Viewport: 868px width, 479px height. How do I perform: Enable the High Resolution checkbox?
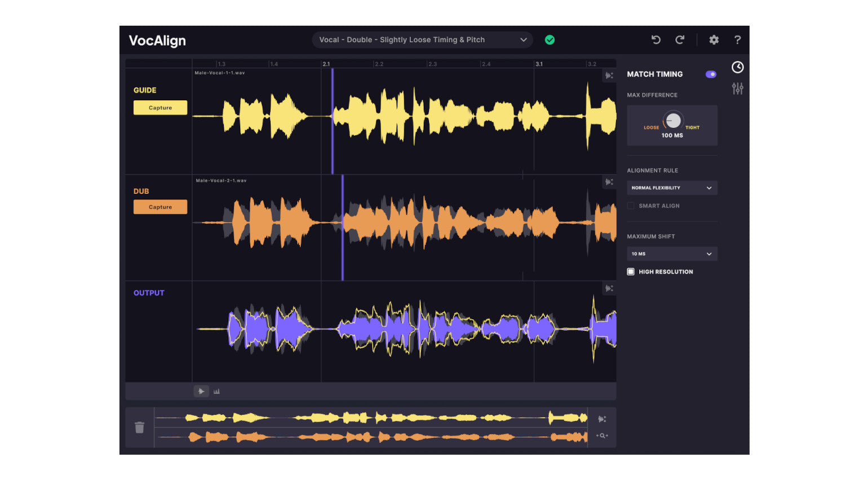click(631, 272)
